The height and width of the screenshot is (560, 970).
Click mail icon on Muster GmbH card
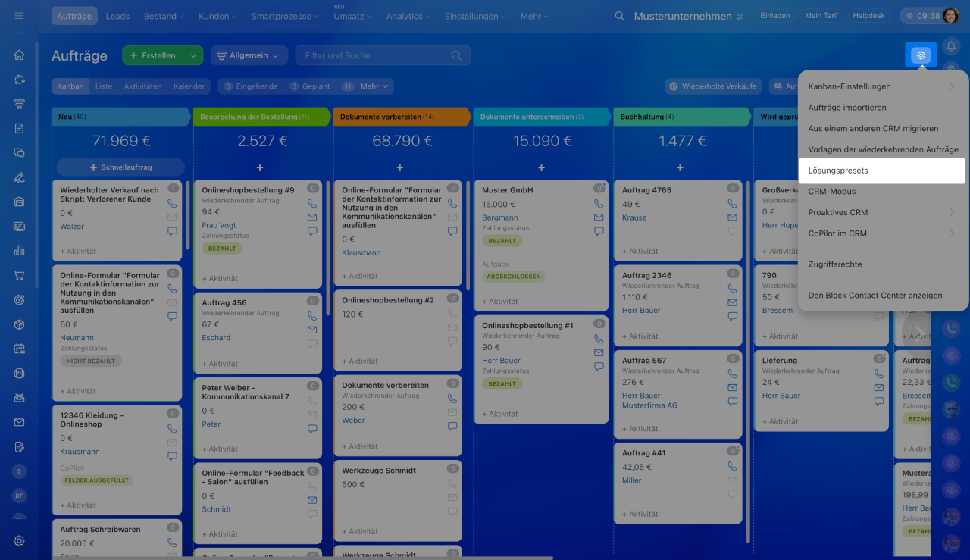[x=599, y=217]
